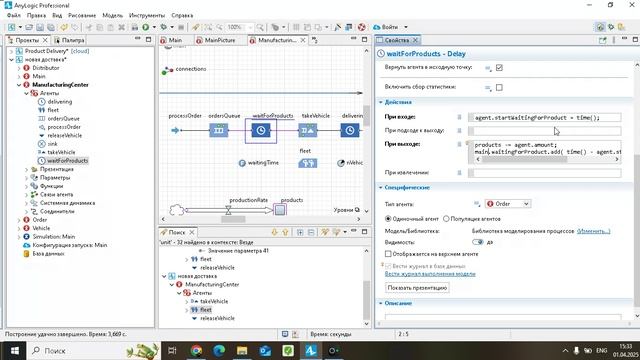The width and height of the screenshot is (640, 360).
Task: Go to previous search result (up arrow)
Action: point(285,232)
